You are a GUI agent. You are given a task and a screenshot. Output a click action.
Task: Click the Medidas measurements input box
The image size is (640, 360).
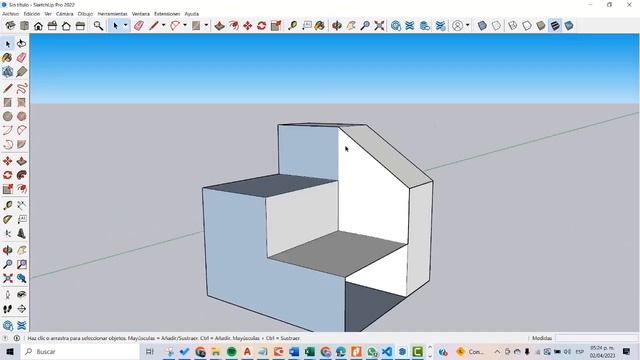(x=596, y=338)
